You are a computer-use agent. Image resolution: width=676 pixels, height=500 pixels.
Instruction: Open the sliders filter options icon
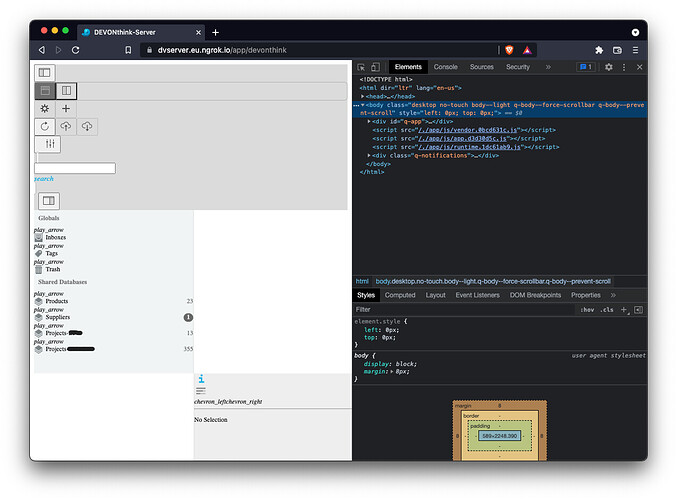tap(50, 144)
